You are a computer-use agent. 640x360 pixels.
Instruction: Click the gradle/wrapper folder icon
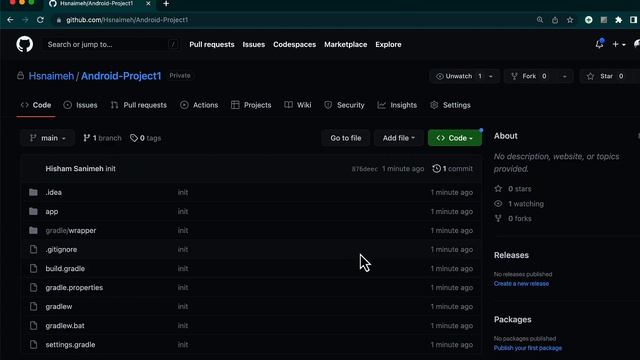(x=33, y=230)
